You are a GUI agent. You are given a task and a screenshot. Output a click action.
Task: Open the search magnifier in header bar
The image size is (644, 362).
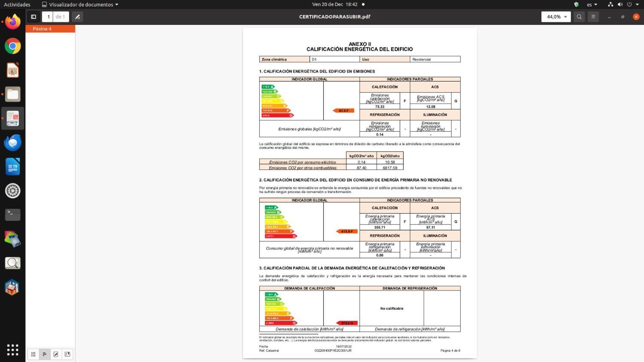click(579, 17)
